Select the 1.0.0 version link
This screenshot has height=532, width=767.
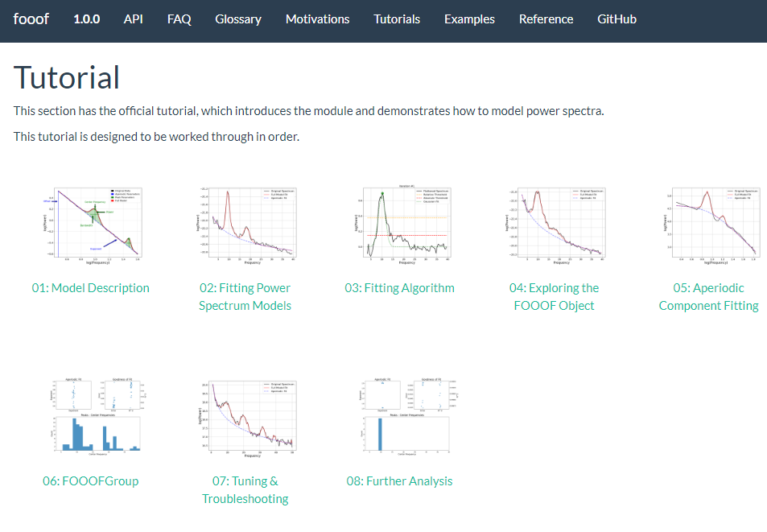pyautogui.click(x=86, y=19)
